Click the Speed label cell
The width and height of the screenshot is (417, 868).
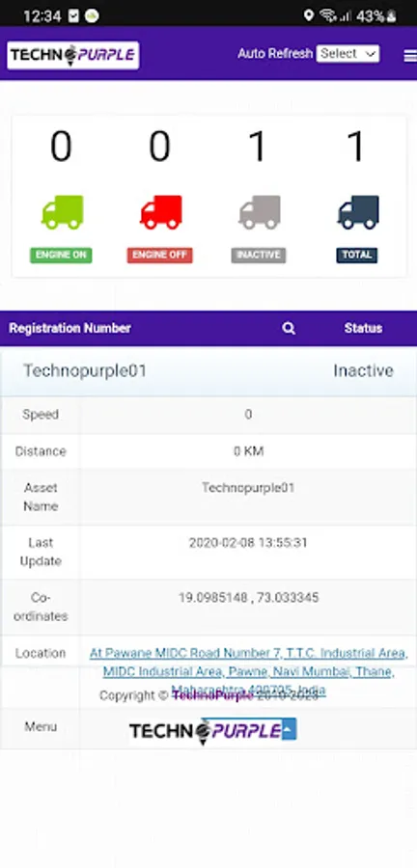(41, 415)
